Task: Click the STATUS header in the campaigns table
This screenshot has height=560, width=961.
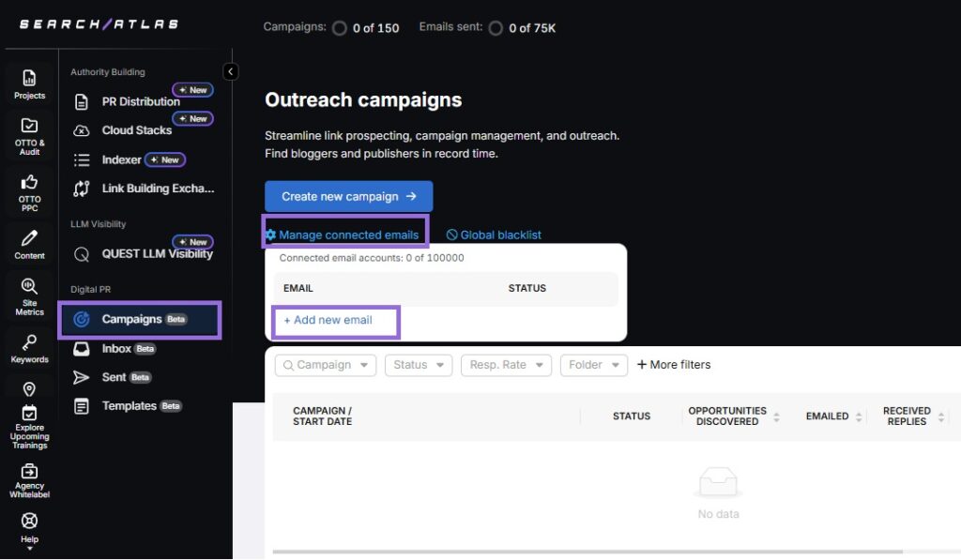Action: [632, 416]
